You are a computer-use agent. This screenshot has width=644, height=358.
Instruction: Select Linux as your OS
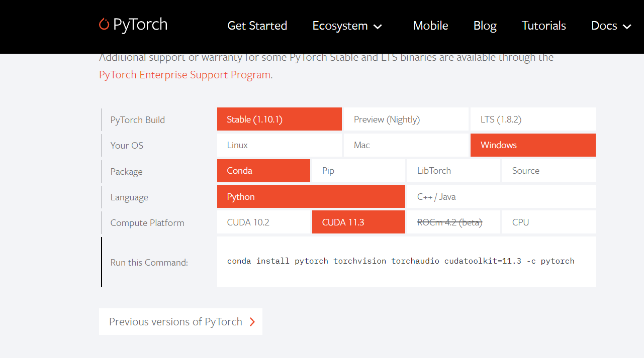(279, 145)
